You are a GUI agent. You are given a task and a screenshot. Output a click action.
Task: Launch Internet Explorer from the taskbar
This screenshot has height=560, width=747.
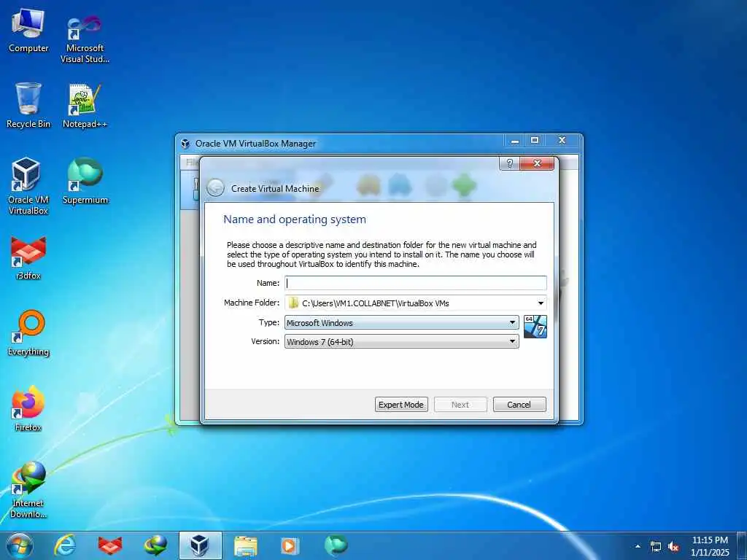tap(65, 545)
